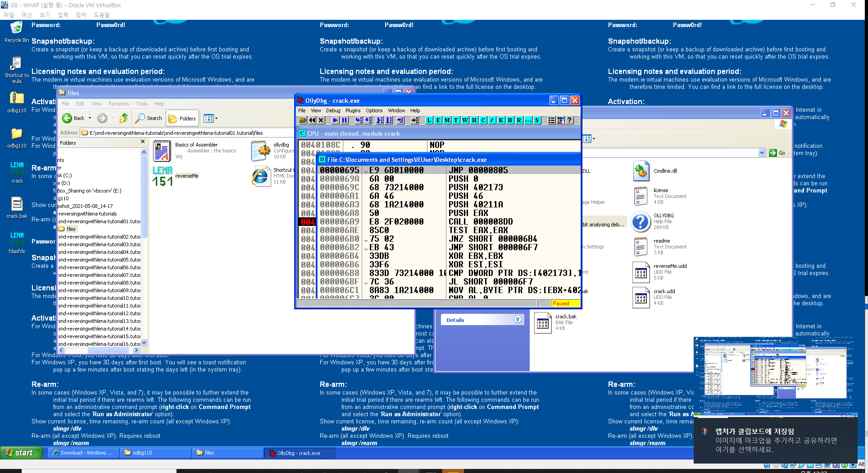Viewport: 868px width, 473px height.
Task: Open the Window menu in OllyDbg
Action: coord(396,110)
